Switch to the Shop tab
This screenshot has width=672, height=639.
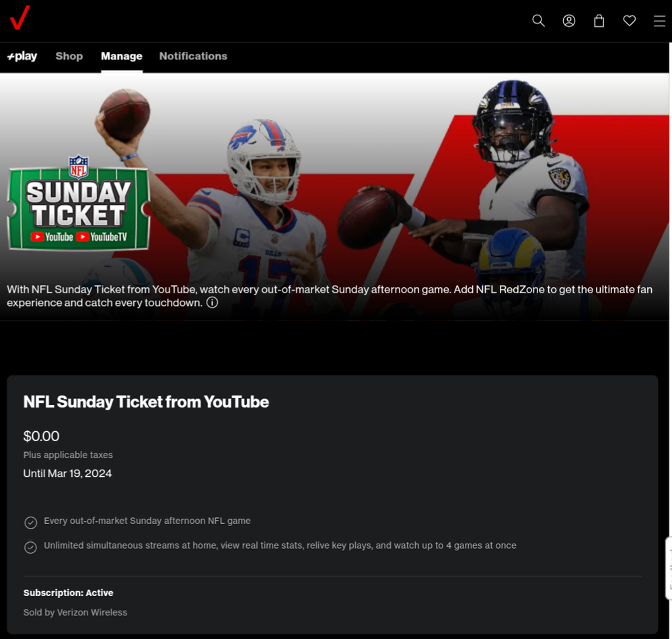click(x=69, y=56)
